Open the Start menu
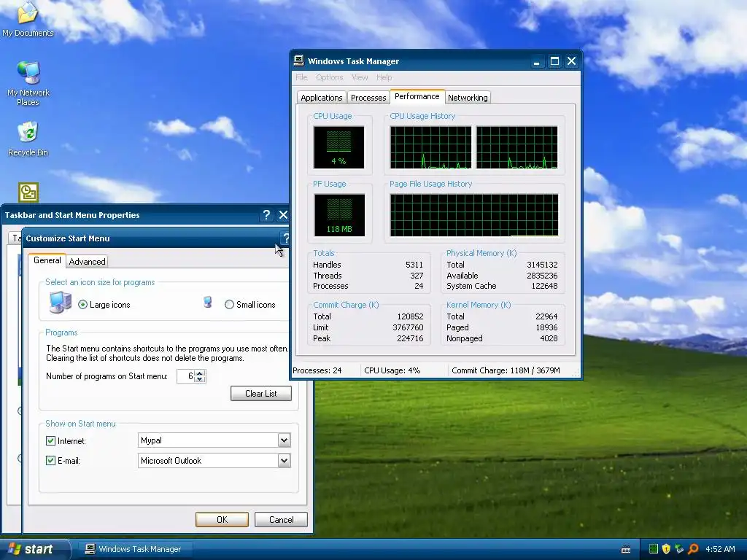This screenshot has height=560, width=747. (35, 549)
